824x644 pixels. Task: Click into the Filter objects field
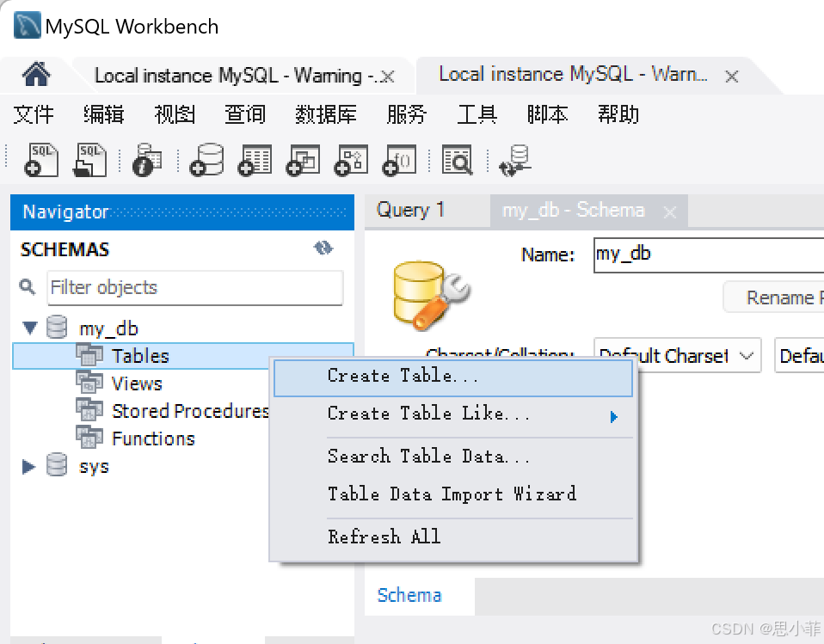195,287
